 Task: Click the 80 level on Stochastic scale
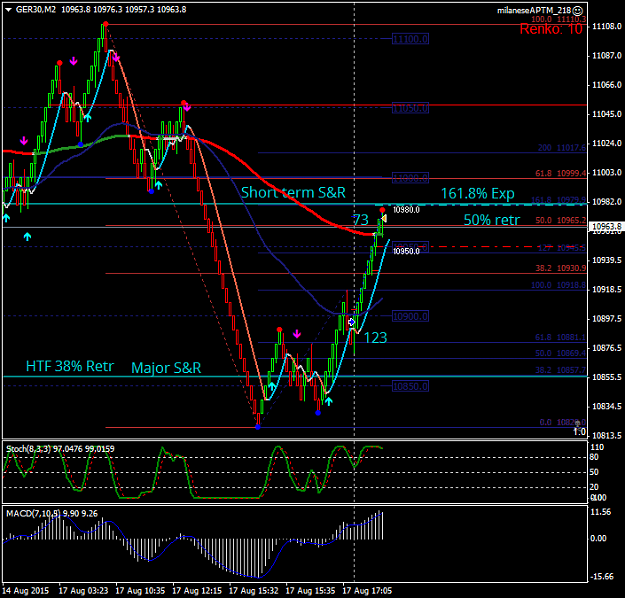pyautogui.click(x=594, y=457)
